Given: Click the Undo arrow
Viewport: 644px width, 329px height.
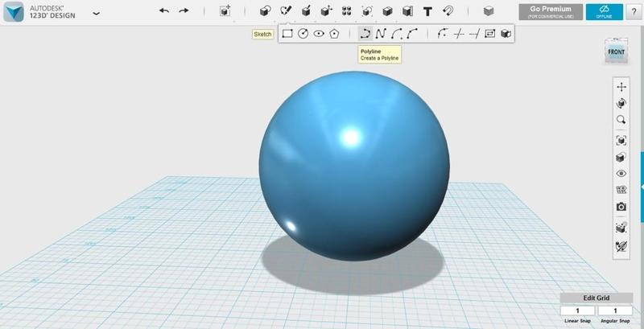Looking at the screenshot, I should click(164, 11).
